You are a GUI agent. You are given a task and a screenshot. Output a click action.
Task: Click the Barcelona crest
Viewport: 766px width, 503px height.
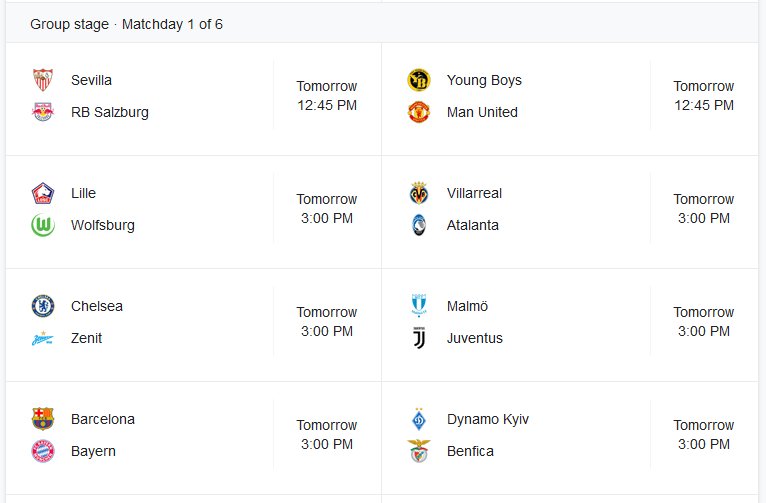[x=43, y=419]
